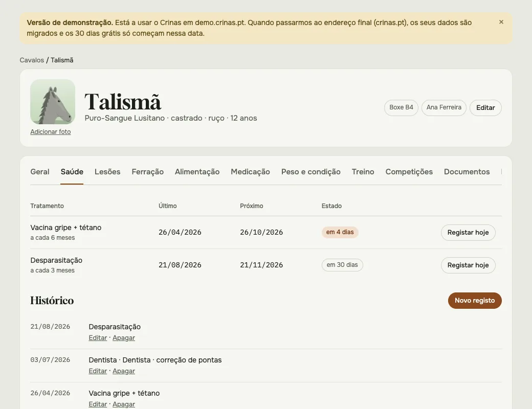Switch to the Treino tab
This screenshot has height=409, width=532.
(363, 172)
